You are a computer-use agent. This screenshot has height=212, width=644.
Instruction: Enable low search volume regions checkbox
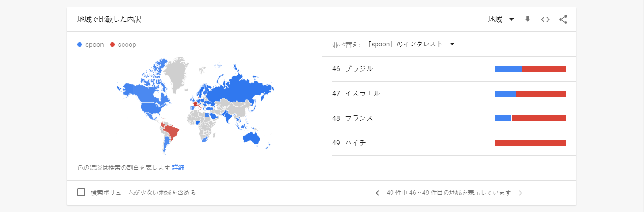(x=81, y=192)
